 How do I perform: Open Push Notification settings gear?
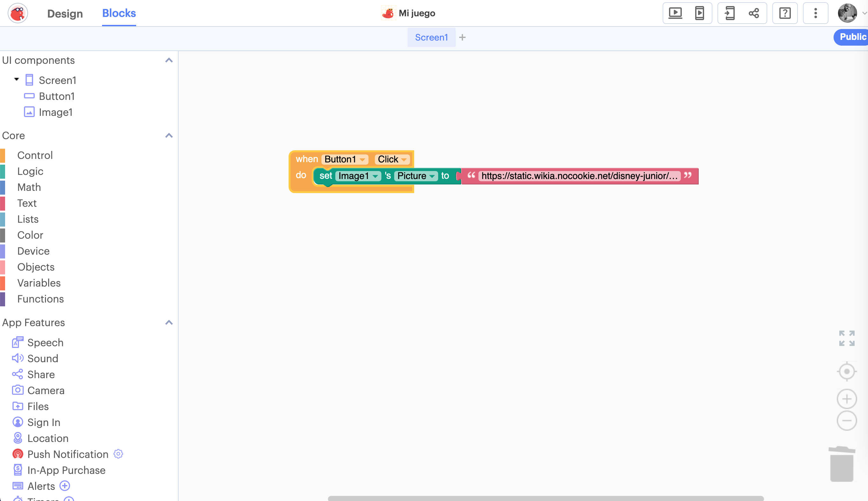[x=118, y=454]
